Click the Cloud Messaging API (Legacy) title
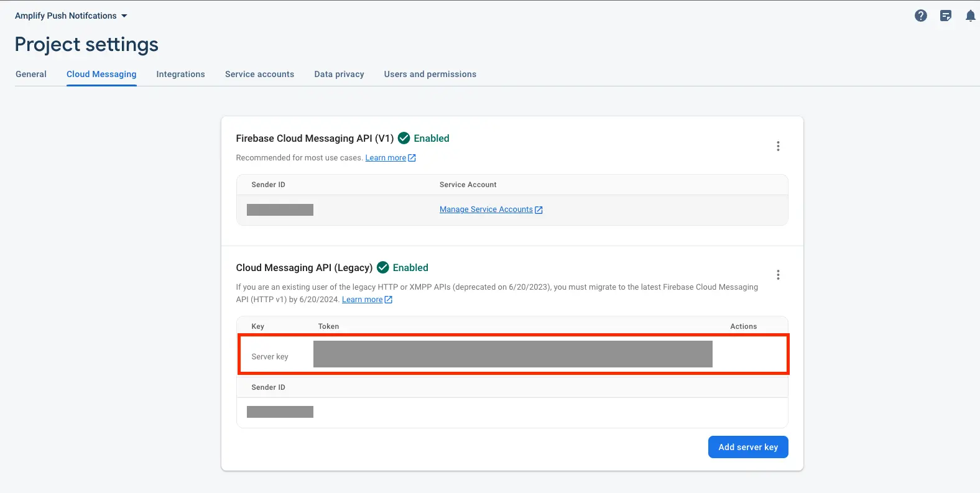 (x=304, y=267)
